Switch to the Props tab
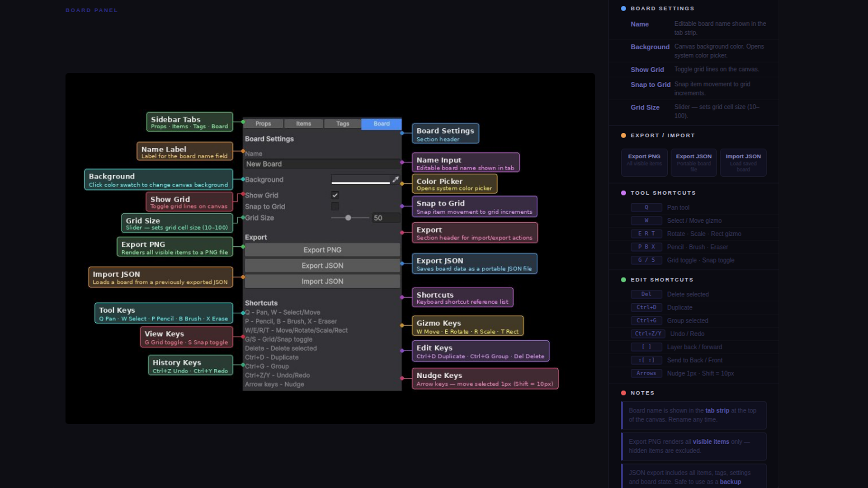This screenshot has width=868, height=488. (x=263, y=124)
